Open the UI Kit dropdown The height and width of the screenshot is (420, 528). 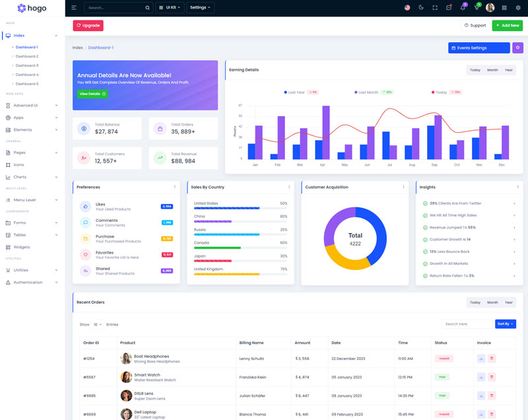click(x=170, y=8)
